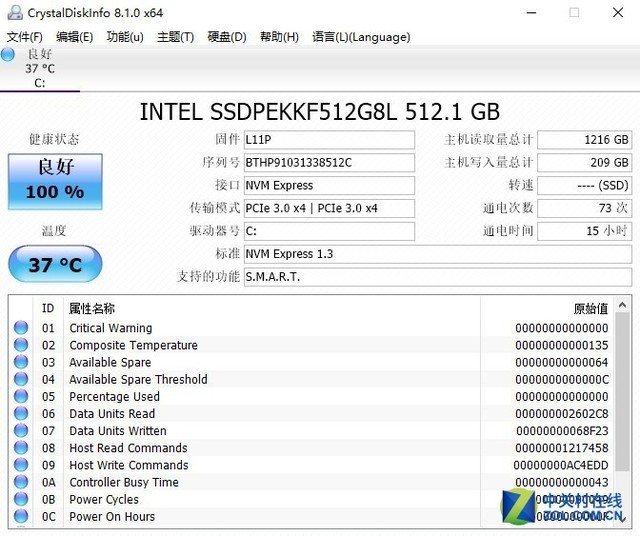Image resolution: width=640 pixels, height=536 pixels.
Task: Click the 属性名称 column header
Action: coord(272,308)
